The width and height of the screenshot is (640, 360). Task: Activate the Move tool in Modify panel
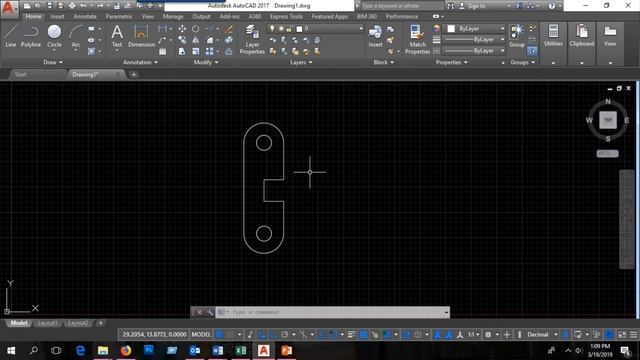point(182,29)
